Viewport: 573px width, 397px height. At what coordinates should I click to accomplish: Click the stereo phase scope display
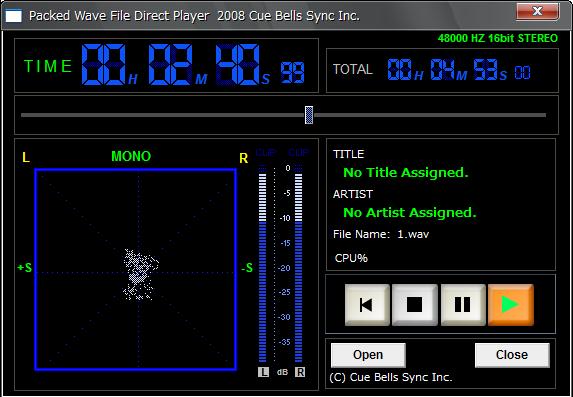click(136, 269)
